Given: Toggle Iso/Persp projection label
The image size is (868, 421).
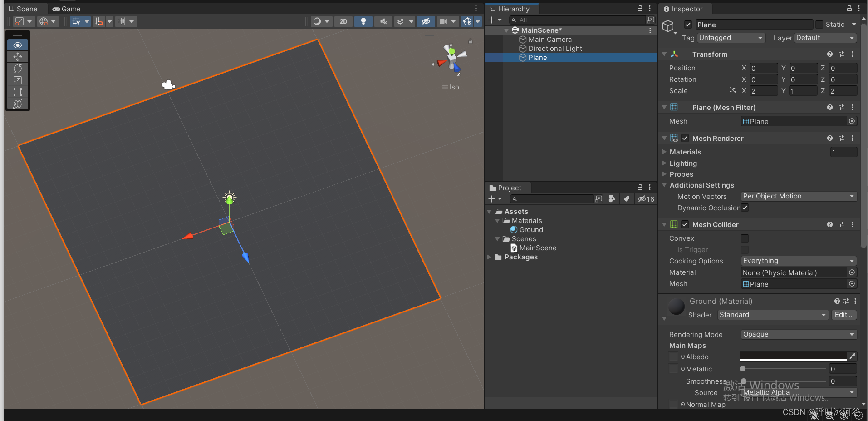Looking at the screenshot, I should pos(451,87).
